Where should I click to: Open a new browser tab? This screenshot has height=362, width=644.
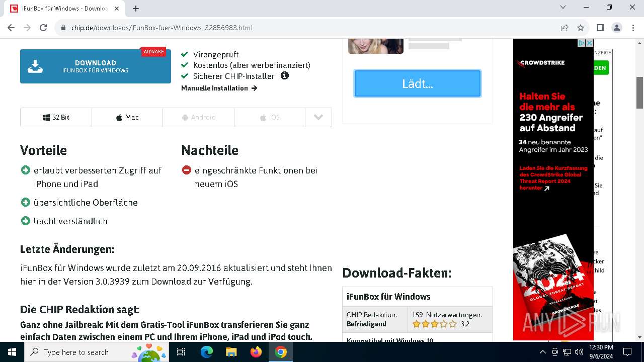136,9
